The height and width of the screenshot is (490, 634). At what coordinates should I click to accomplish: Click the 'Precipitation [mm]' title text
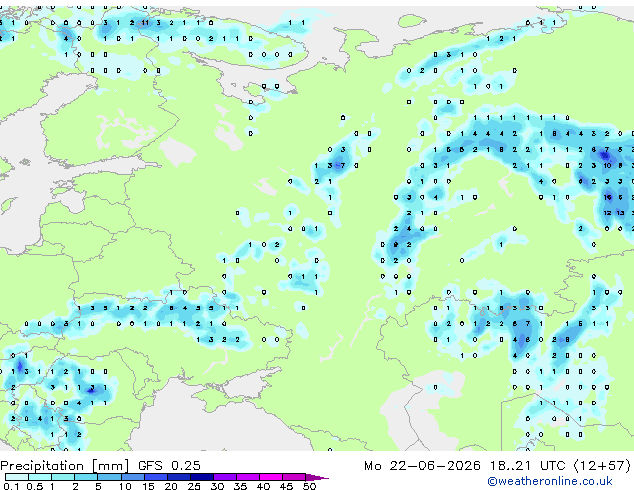65,466
